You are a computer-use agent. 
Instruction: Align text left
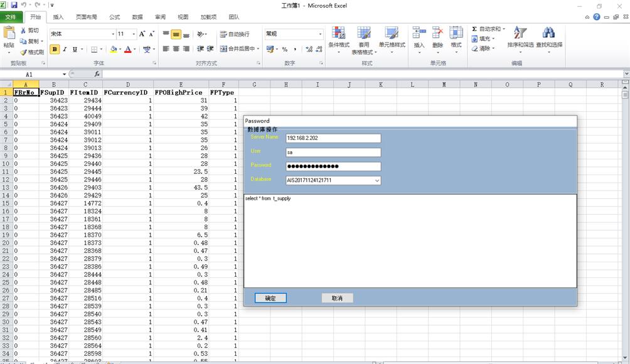(166, 48)
